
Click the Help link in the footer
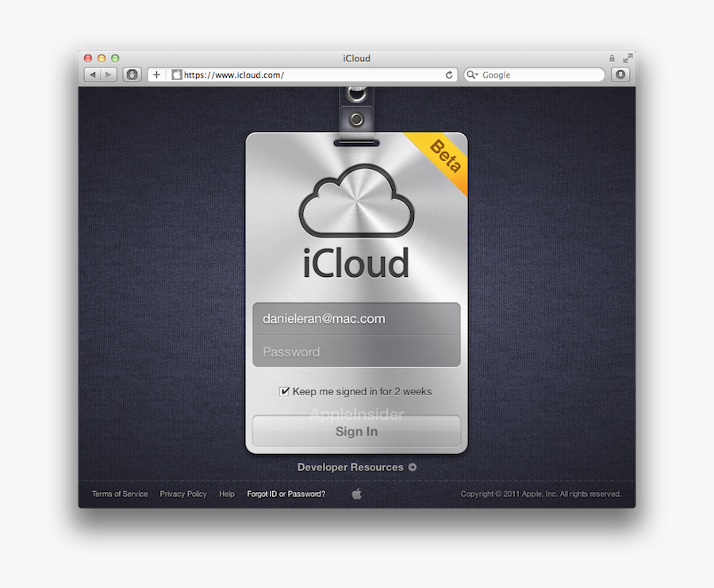point(227,494)
